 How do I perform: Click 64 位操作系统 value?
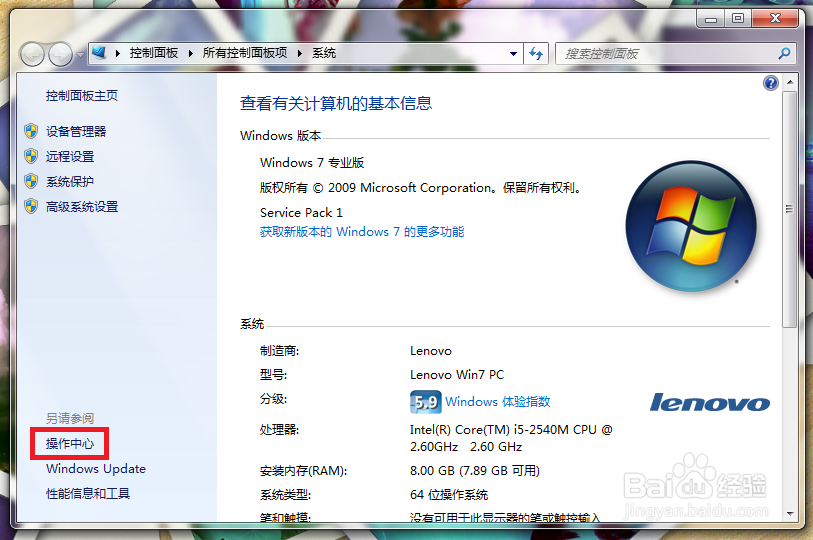tap(449, 494)
